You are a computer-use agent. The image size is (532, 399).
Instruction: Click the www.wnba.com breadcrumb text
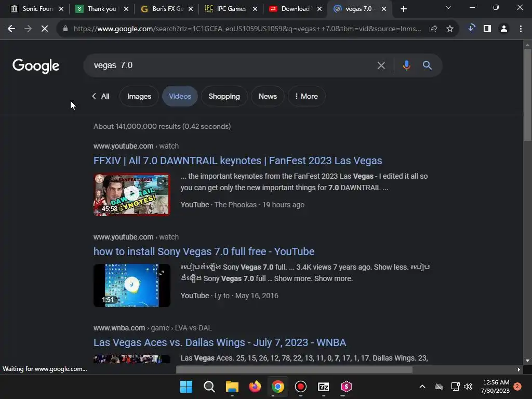click(x=119, y=328)
